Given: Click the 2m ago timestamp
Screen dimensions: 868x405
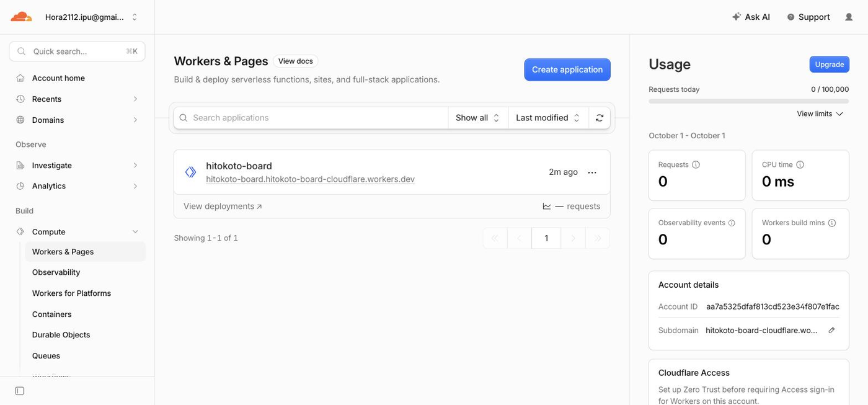Looking at the screenshot, I should tap(563, 172).
